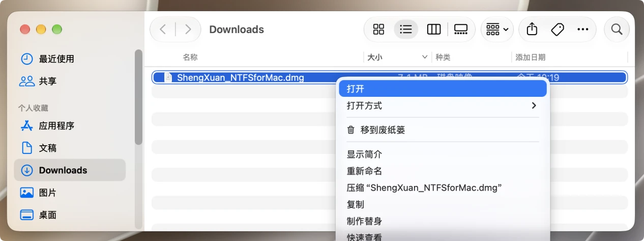Click the dmg file icon in list
Image resolution: width=644 pixels, height=241 pixels.
[168, 77]
